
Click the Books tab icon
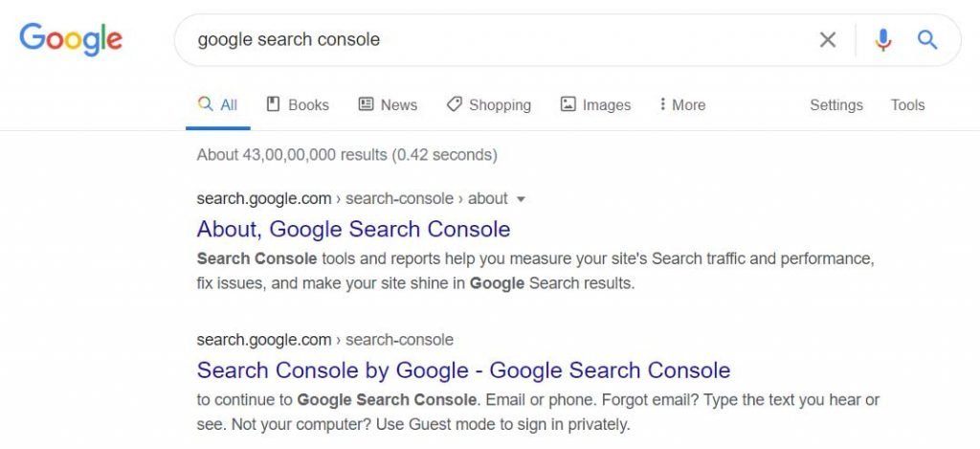pos(273,104)
